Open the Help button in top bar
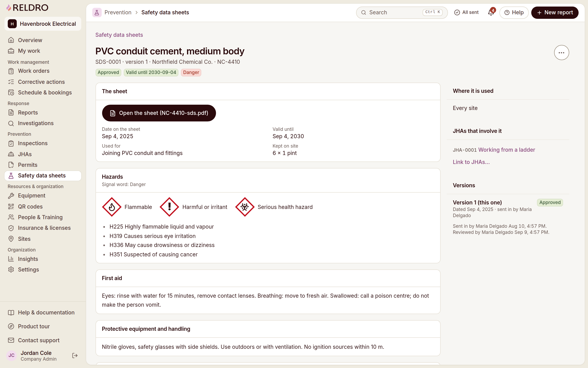Screen dimensions: 588x368 click(514, 12)
